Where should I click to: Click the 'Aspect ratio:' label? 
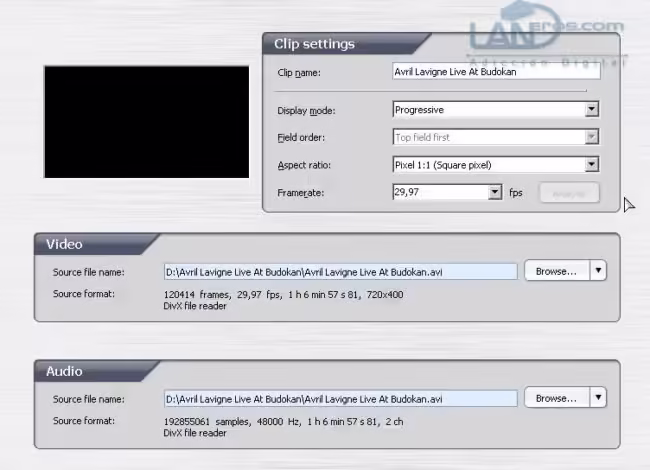coord(304,165)
